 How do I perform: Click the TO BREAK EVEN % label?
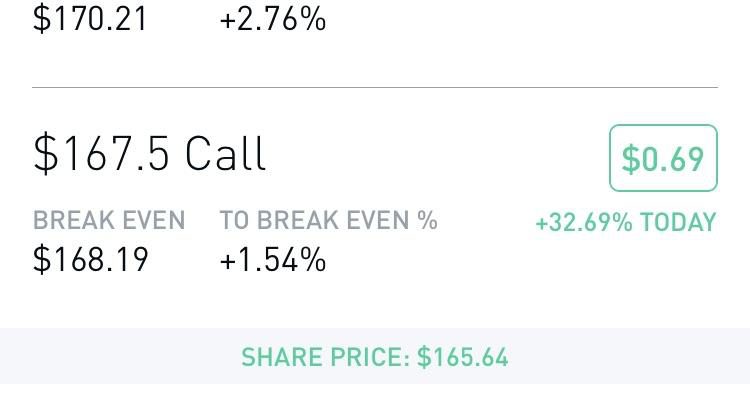pos(329,220)
